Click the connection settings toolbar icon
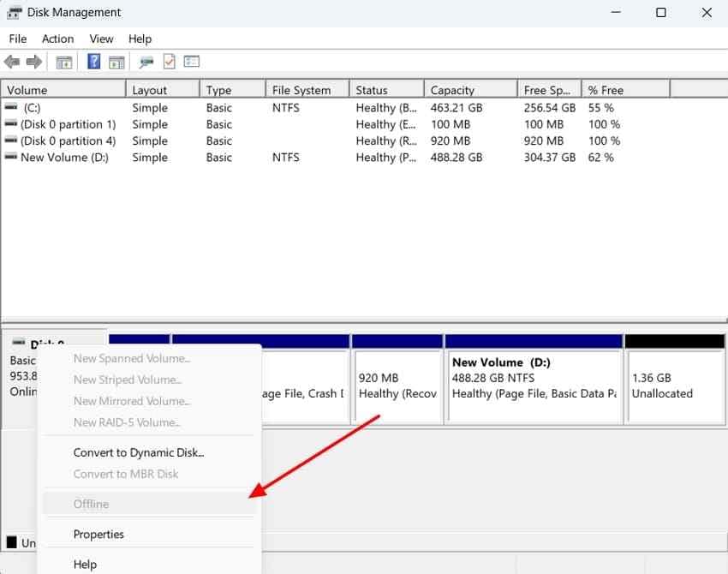Image resolution: width=728 pixels, height=574 pixels. click(146, 62)
